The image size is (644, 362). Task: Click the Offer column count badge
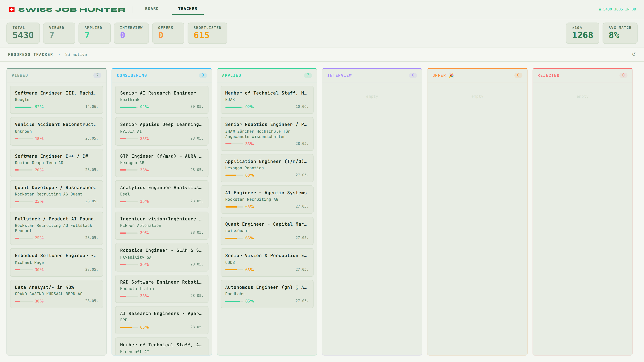point(518,75)
